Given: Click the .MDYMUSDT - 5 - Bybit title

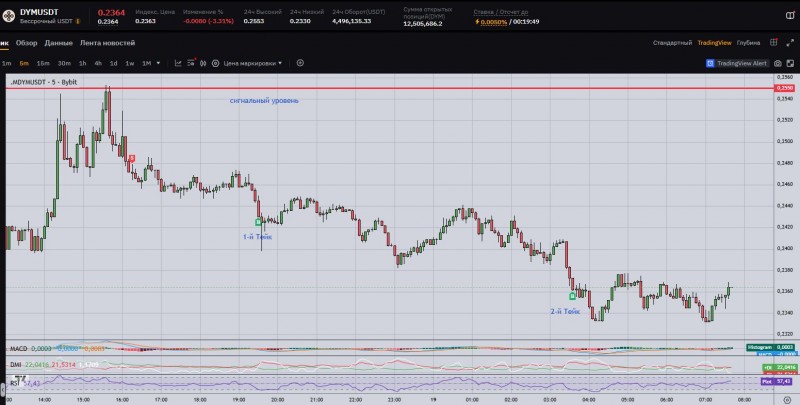Looking at the screenshot, I should [43, 82].
